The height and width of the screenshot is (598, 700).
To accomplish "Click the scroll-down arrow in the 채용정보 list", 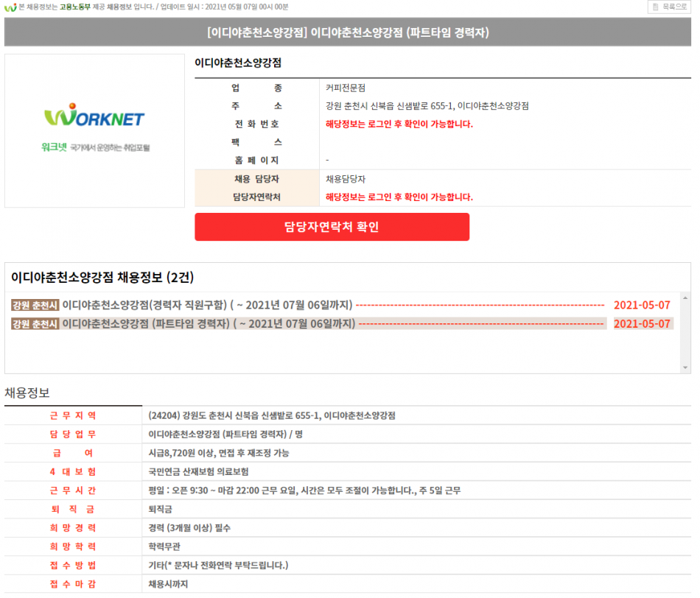I will (685, 367).
